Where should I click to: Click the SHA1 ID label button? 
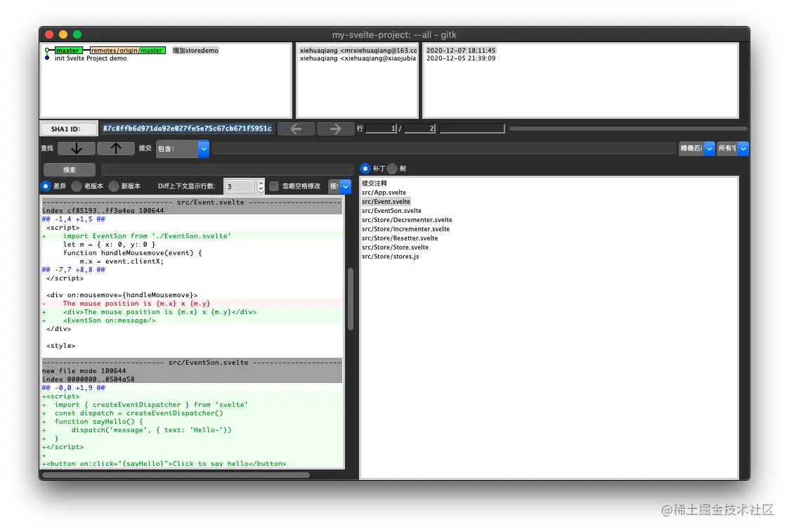[68, 129]
